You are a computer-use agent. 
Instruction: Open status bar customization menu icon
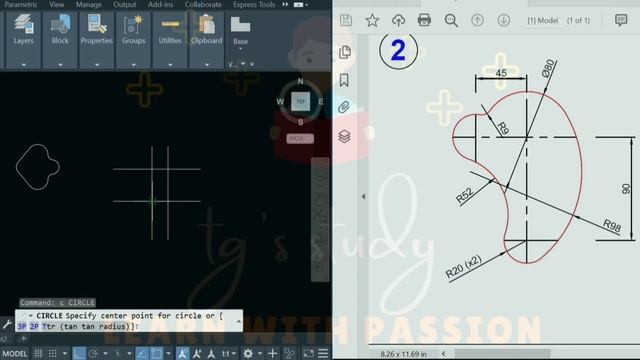[x=323, y=353]
